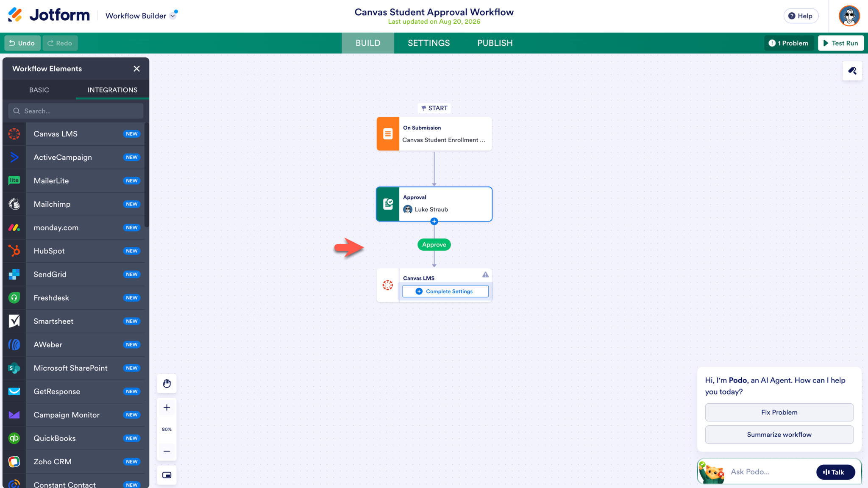Click the Canvas LMS node icon on canvas
Image resolution: width=868 pixels, height=488 pixels.
coord(388,285)
